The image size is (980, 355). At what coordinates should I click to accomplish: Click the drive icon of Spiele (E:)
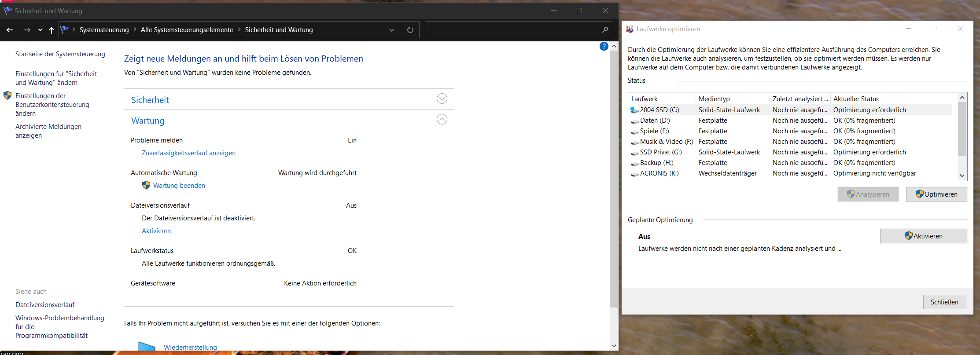click(x=634, y=132)
